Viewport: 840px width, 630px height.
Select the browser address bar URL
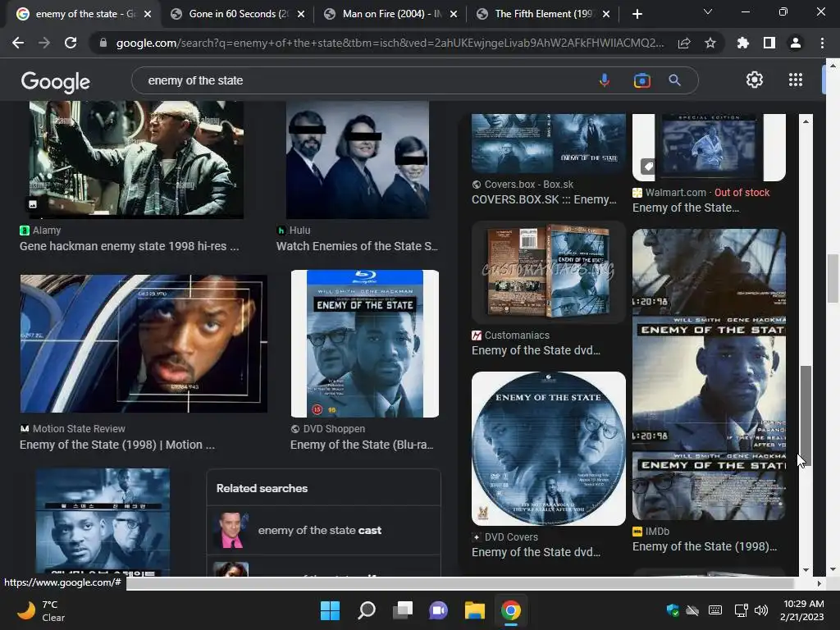tap(390, 43)
